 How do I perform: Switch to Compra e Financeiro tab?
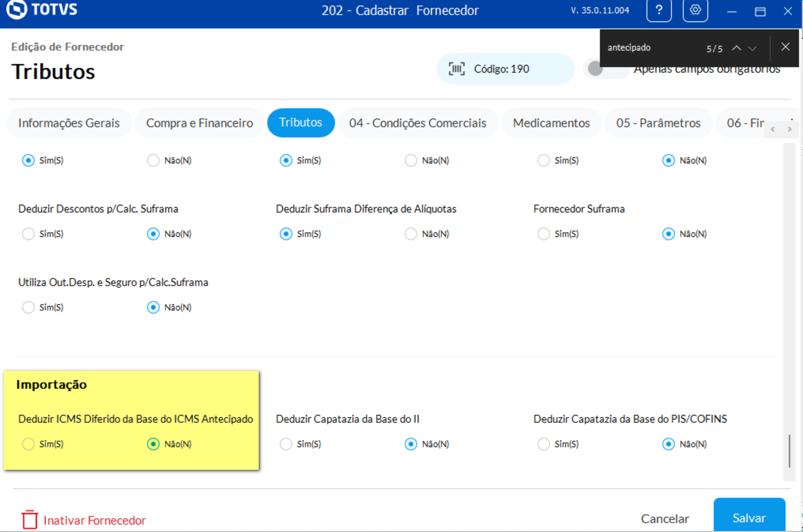pyautogui.click(x=199, y=123)
